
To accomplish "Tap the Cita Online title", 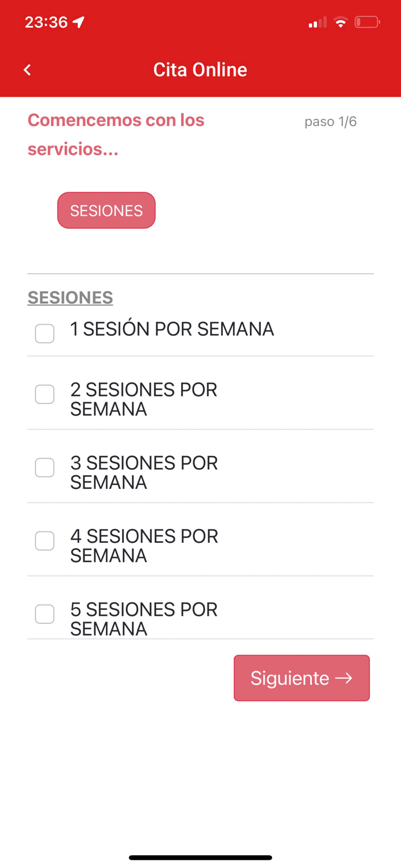I will click(200, 70).
